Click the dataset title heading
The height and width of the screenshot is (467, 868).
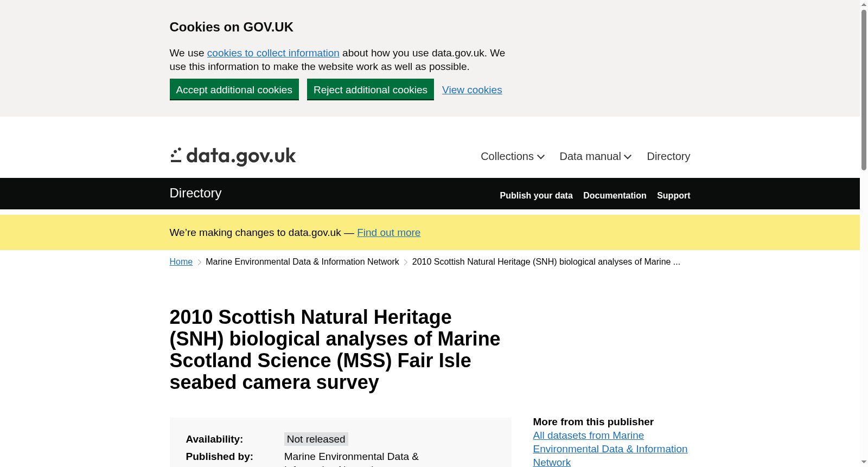335,350
